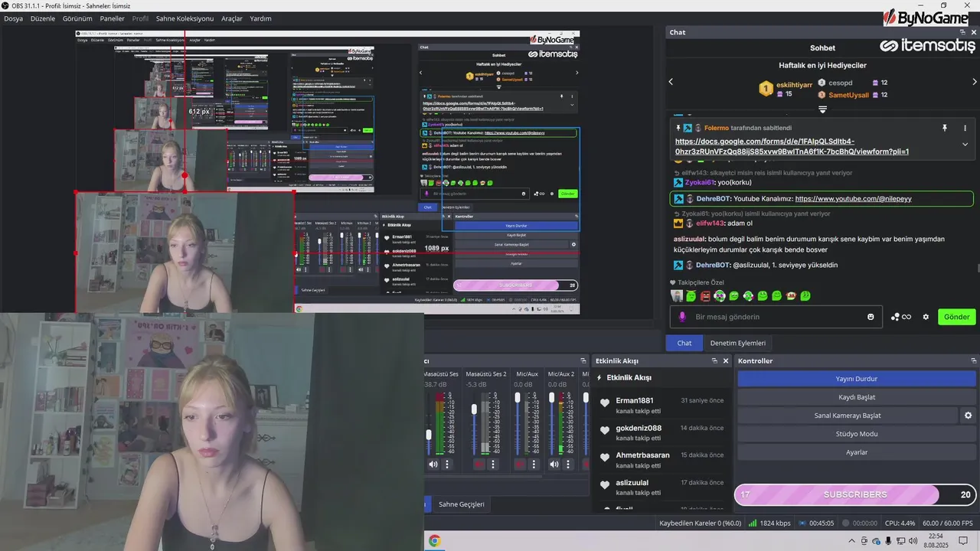The width and height of the screenshot is (980, 551).
Task: Open emoji picker in message box
Action: pyautogui.click(x=871, y=317)
